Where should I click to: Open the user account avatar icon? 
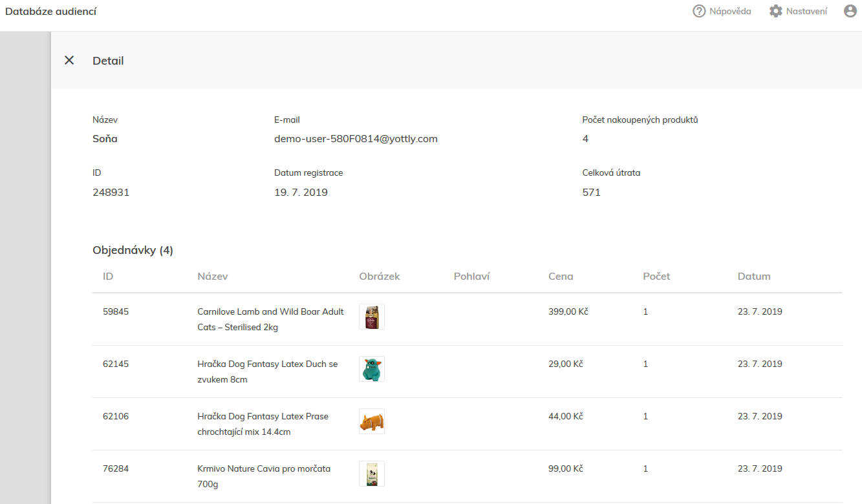point(850,11)
